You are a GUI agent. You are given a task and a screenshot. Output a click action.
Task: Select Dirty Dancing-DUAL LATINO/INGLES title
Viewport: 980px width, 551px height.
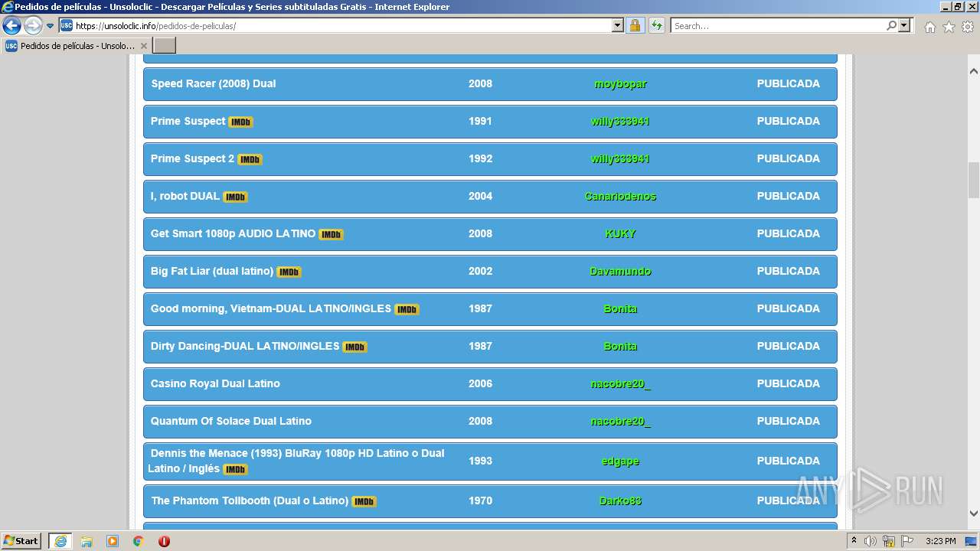coord(245,346)
